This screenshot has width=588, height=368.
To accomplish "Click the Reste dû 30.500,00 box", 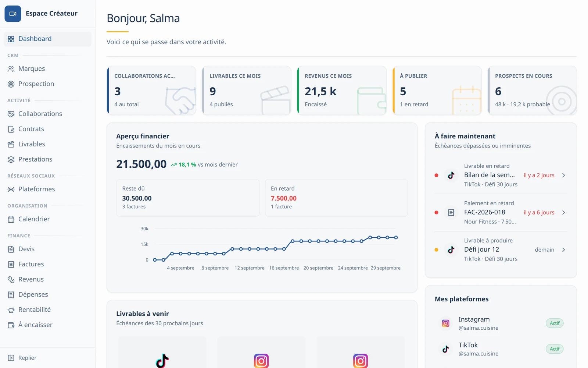I will (188, 198).
